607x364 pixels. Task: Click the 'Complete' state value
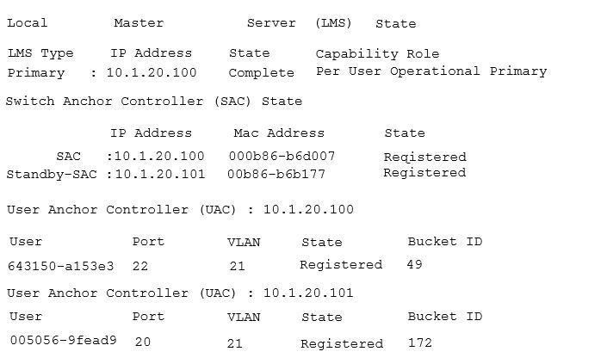coord(261,73)
